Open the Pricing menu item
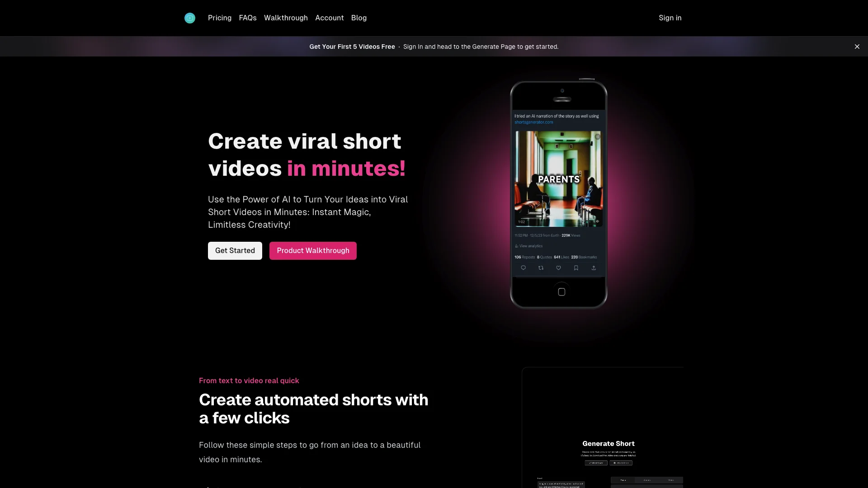The height and width of the screenshot is (488, 868). click(219, 18)
